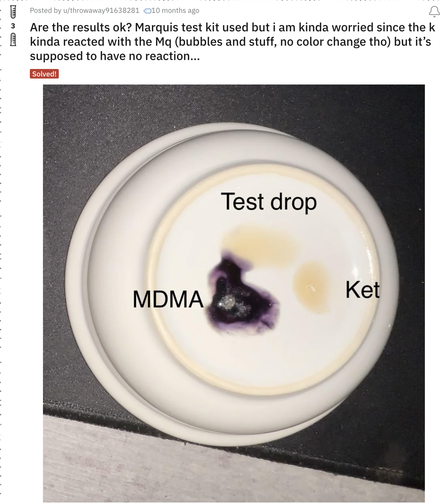
Task: Click the grey wooden floor strip in the photo
Action: [x=149, y=472]
